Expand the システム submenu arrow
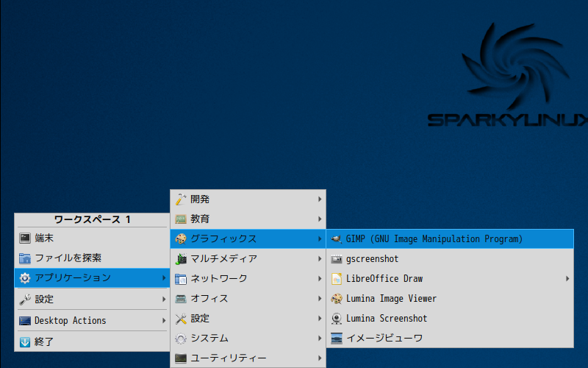 coord(320,339)
